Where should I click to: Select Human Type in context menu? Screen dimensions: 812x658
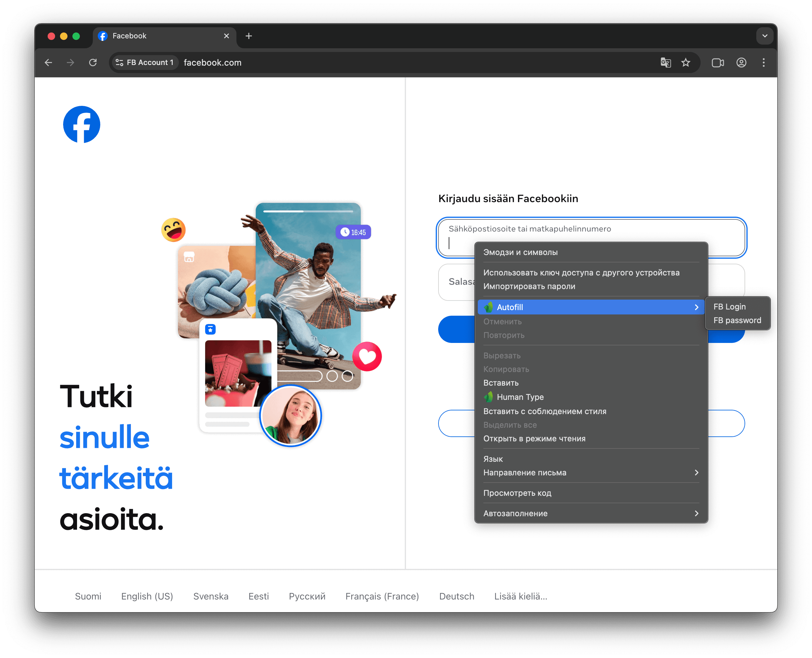[x=520, y=397]
